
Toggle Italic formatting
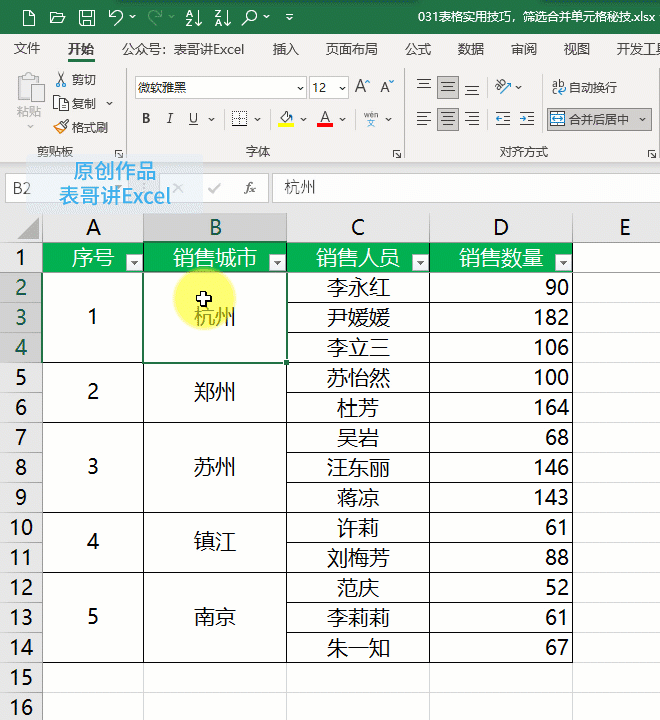pos(169,119)
